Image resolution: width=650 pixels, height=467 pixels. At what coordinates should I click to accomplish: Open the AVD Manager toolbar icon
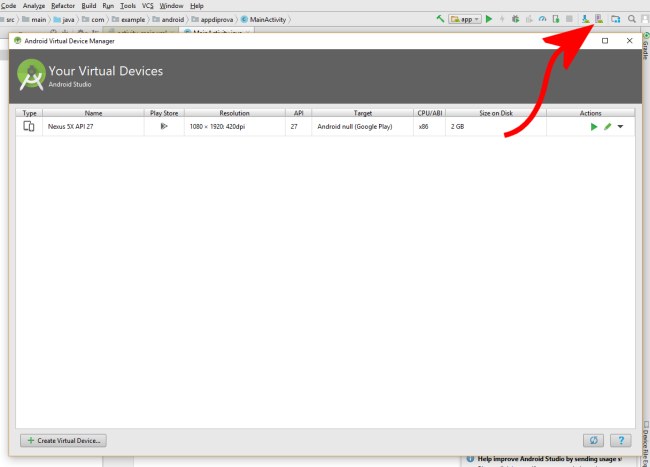(599, 19)
